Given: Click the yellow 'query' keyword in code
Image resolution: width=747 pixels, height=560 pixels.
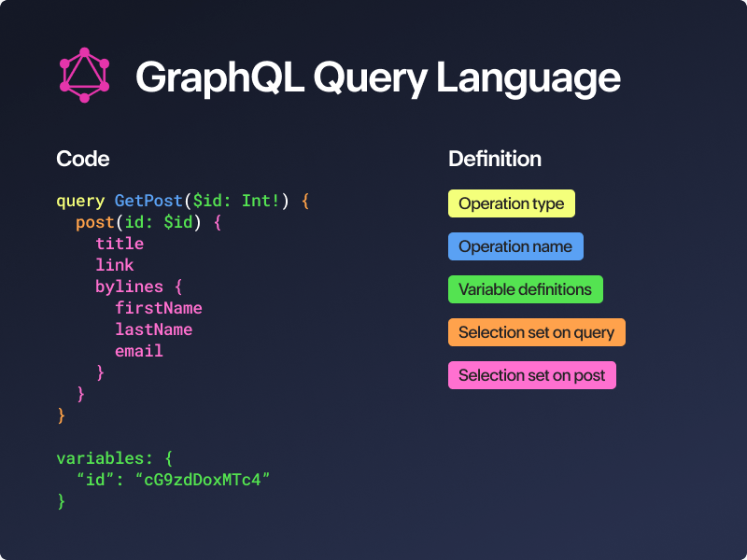Looking at the screenshot, I should click(80, 201).
